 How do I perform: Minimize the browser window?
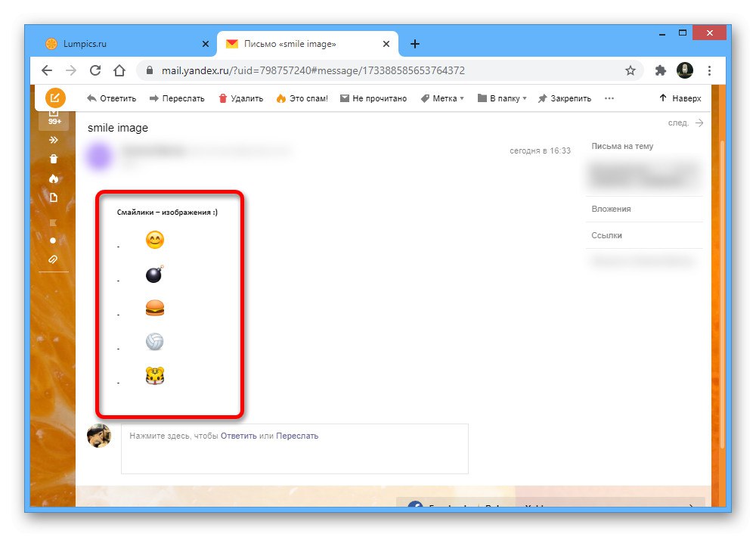click(662, 33)
